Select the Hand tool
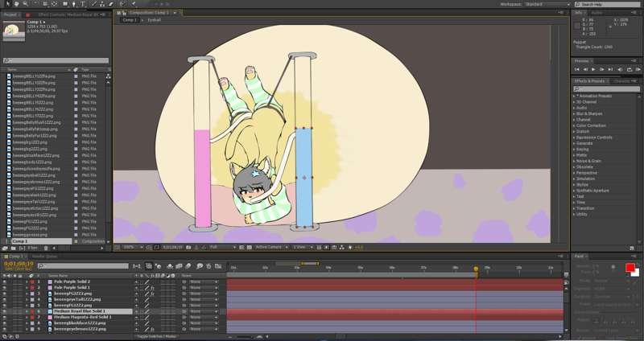Screen dimensions: 644x341 [x=16, y=4]
